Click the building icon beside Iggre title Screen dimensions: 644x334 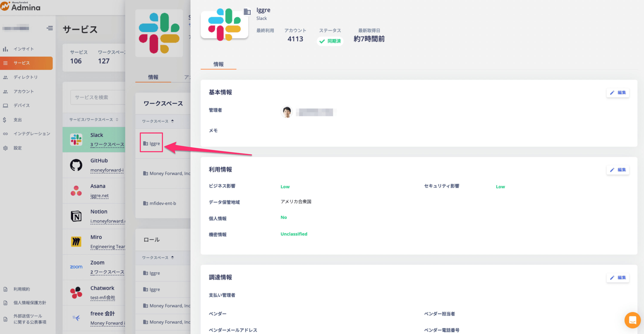247,12
